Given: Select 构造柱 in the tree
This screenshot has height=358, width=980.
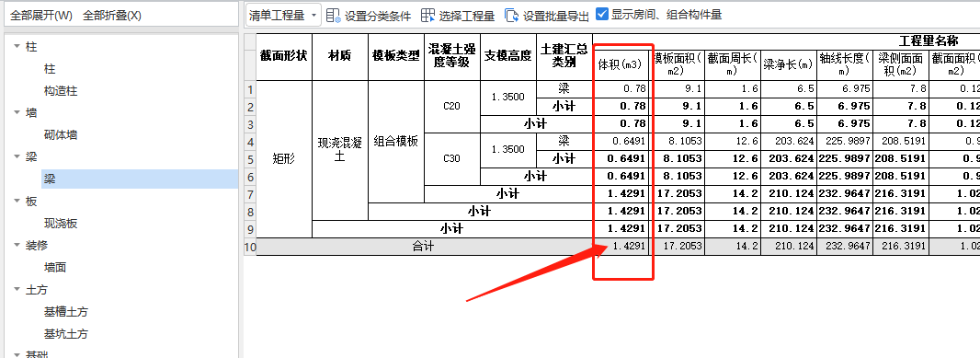Looking at the screenshot, I should tap(61, 91).
